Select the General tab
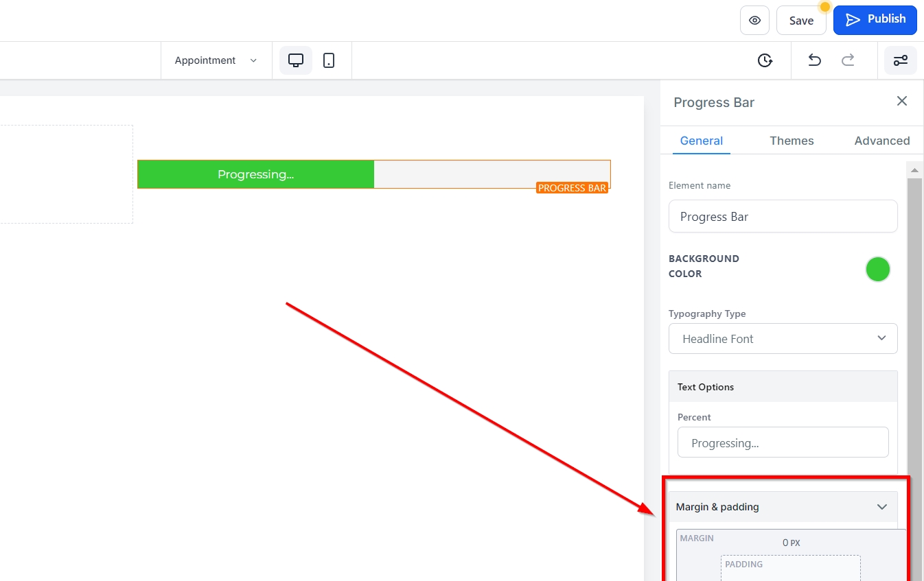 point(701,141)
